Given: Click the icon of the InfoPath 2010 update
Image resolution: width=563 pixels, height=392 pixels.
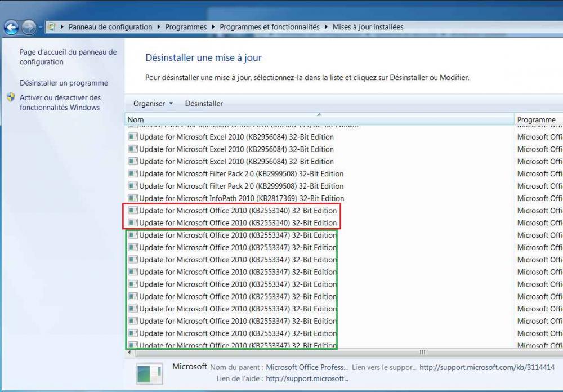Looking at the screenshot, I should pyautogui.click(x=133, y=198).
